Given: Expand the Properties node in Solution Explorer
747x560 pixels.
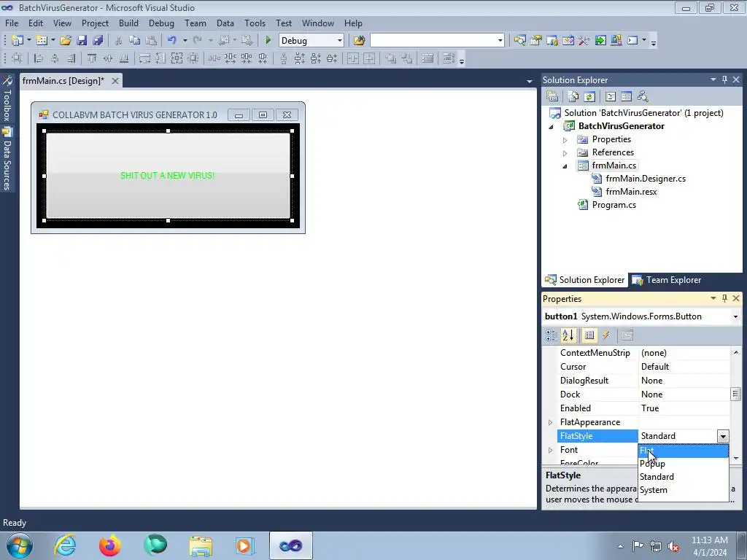Looking at the screenshot, I should 565,140.
